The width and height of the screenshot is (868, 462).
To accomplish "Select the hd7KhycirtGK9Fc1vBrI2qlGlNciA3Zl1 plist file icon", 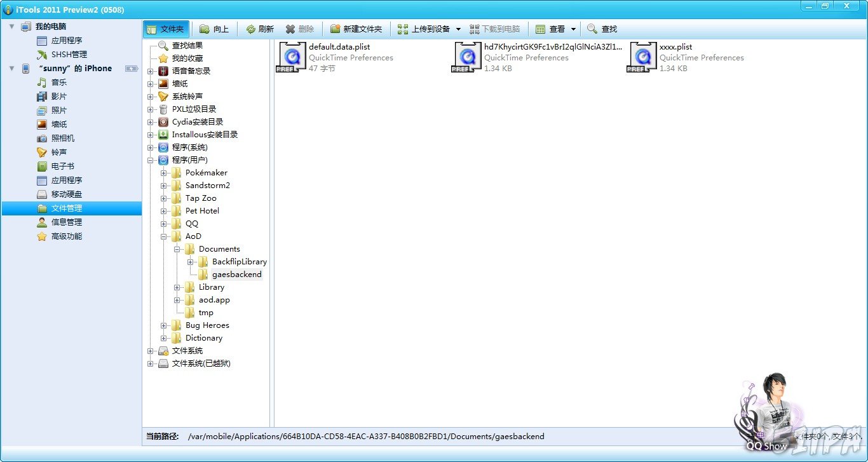I will click(467, 58).
